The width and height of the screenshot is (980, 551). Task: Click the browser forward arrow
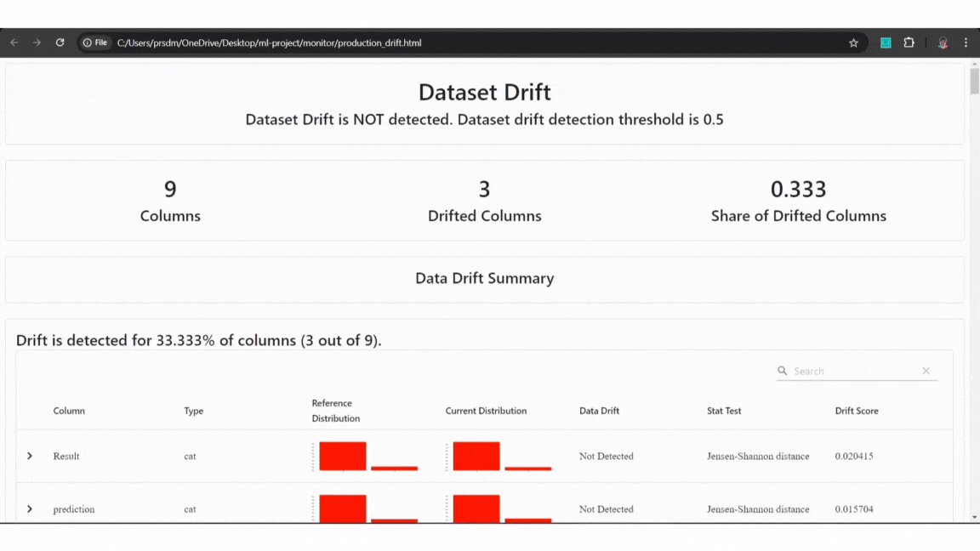tap(37, 43)
